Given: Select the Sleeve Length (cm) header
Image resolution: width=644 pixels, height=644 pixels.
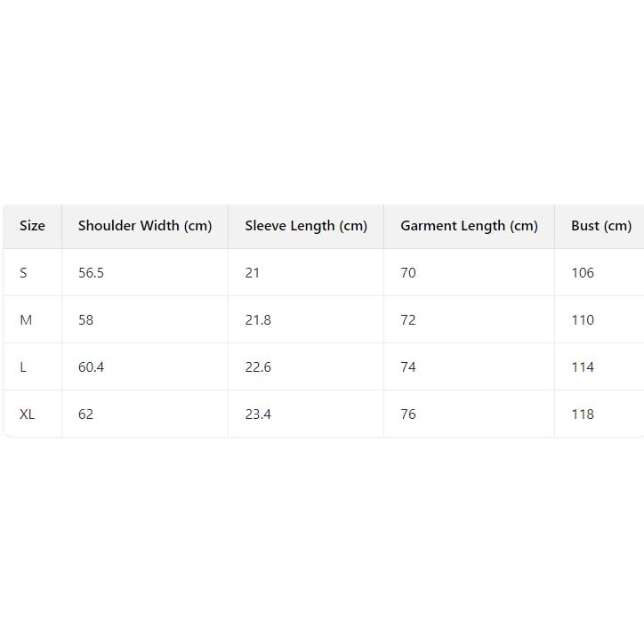Looking at the screenshot, I should click(x=306, y=226).
